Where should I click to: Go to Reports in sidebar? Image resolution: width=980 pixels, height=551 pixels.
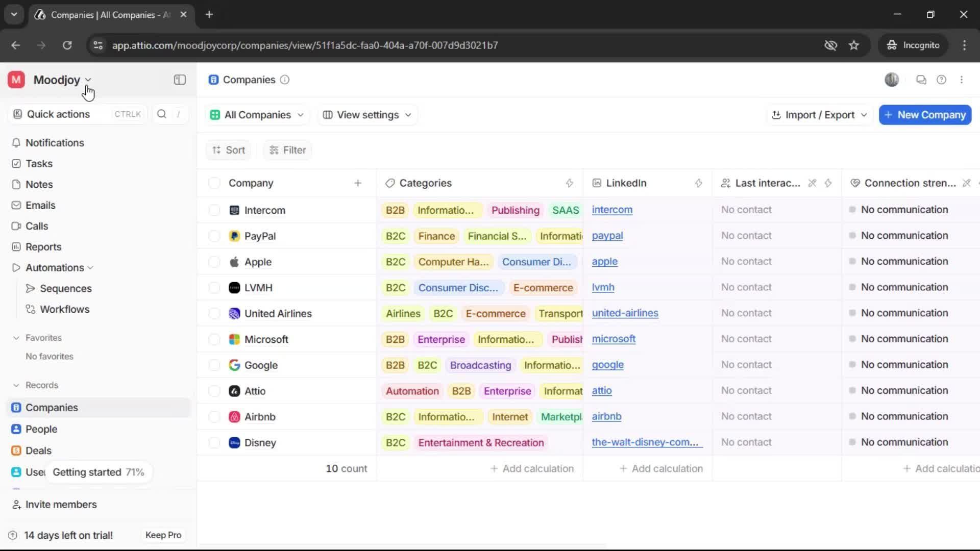[43, 247]
